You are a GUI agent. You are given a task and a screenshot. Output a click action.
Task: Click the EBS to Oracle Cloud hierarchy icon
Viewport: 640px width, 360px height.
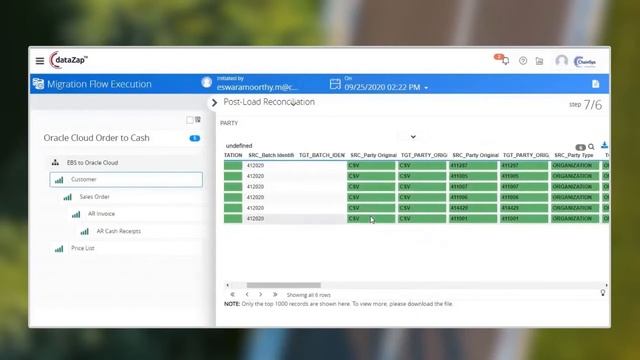click(x=56, y=162)
